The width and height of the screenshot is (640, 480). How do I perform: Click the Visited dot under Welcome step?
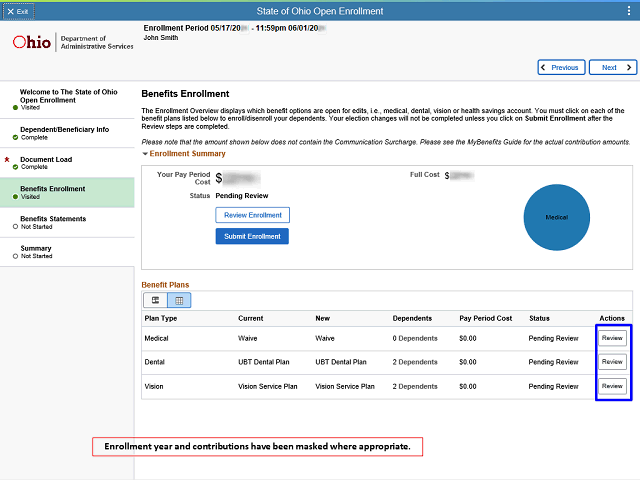15,108
